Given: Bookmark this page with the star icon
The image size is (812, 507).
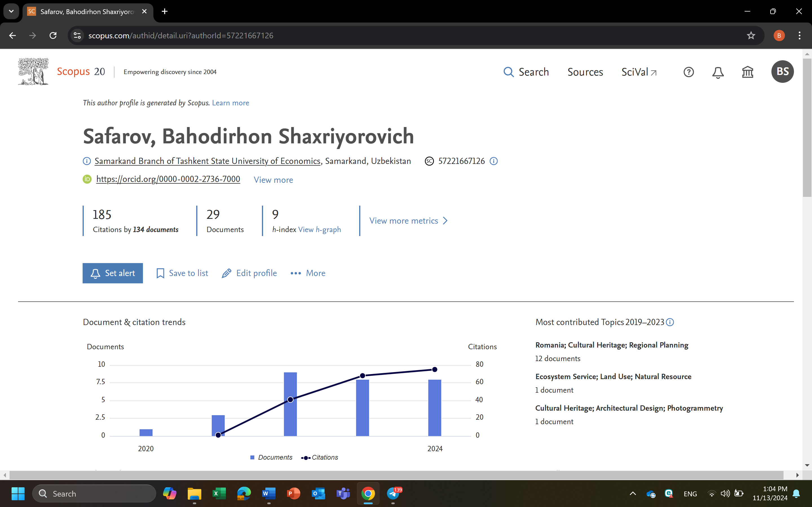Looking at the screenshot, I should pos(751,35).
